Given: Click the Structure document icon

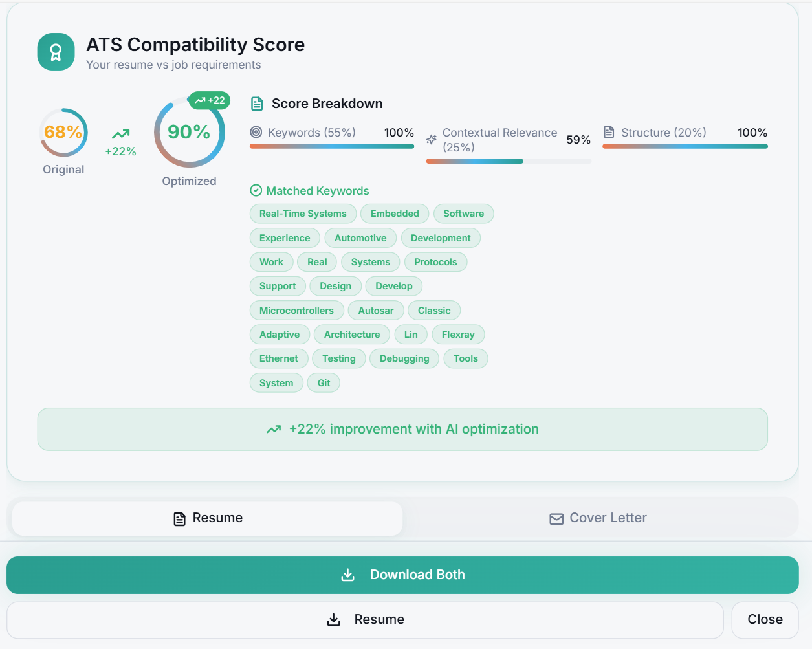Looking at the screenshot, I should [609, 132].
